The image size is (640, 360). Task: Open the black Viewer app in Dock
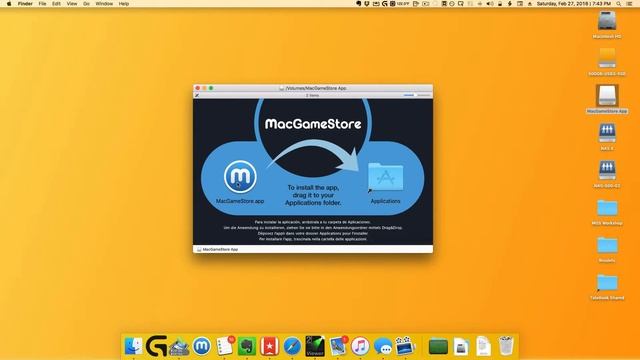(315, 346)
